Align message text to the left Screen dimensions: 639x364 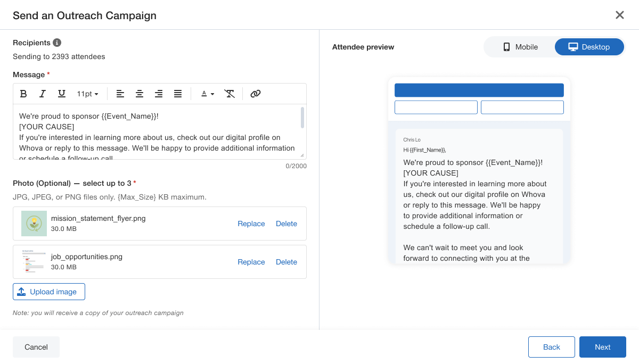coord(120,94)
